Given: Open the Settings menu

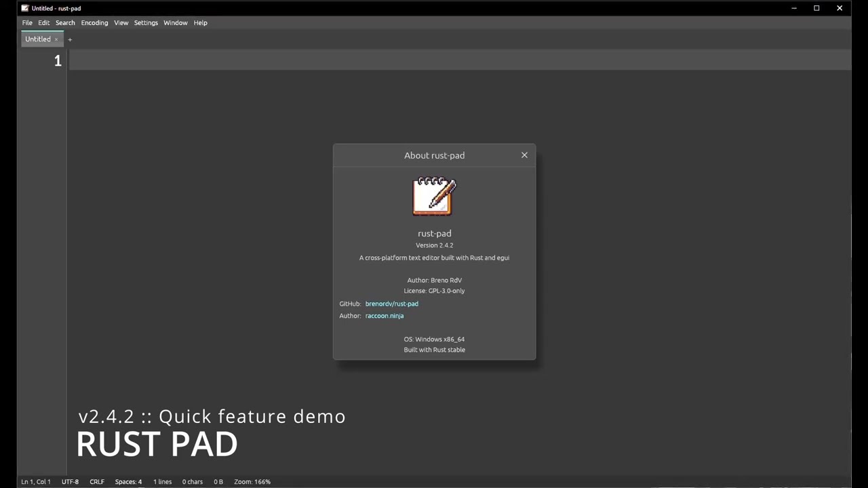Looking at the screenshot, I should tap(146, 22).
